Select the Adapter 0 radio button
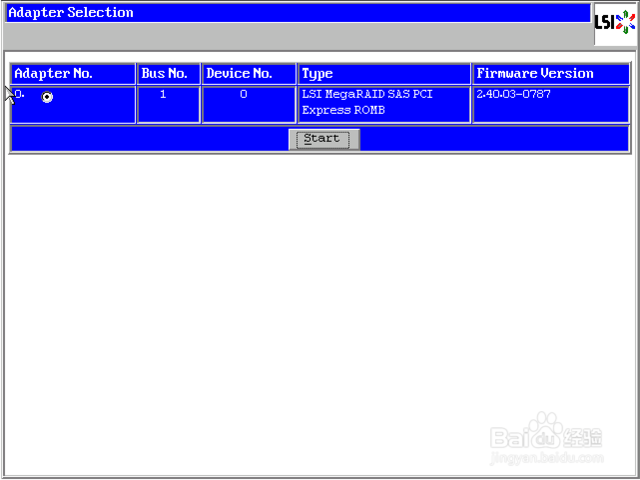This screenshot has width=640, height=480. pos(47,97)
